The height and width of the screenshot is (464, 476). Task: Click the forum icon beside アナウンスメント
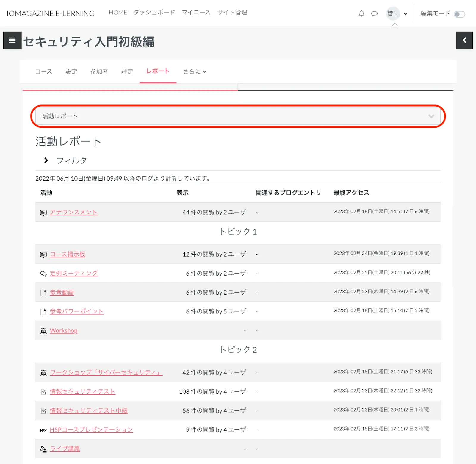click(43, 213)
